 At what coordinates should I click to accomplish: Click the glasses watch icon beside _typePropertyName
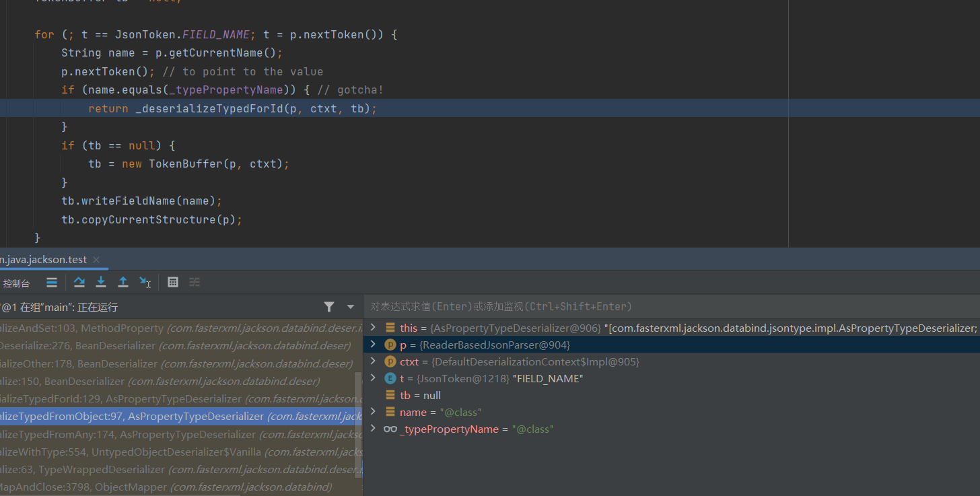click(x=390, y=429)
